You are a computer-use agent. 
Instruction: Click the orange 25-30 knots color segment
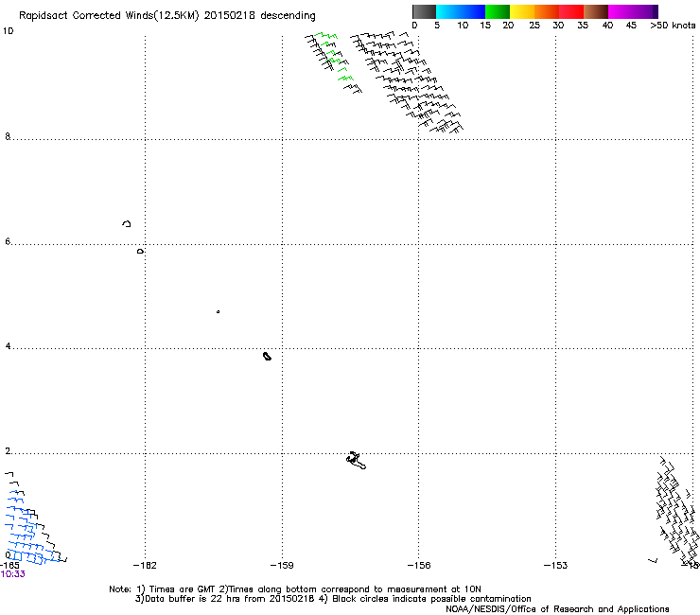(547, 11)
